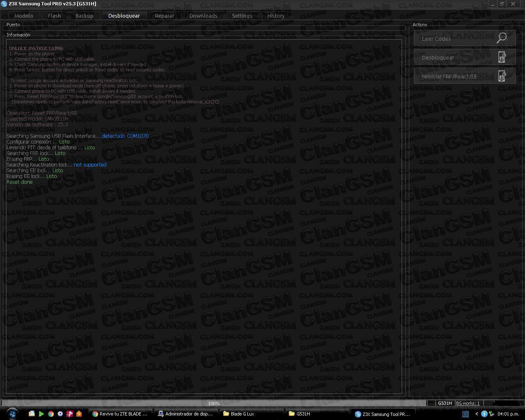Click 'Operation: Reset FRP/React/EE' line
Screen dimensions: 525x420
coord(42,113)
